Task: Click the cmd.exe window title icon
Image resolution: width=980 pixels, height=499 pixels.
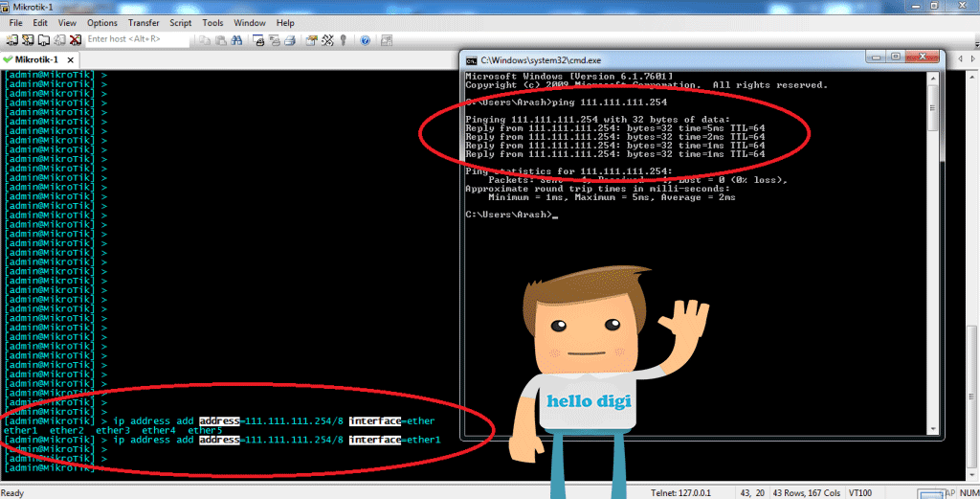Action: coord(471,60)
